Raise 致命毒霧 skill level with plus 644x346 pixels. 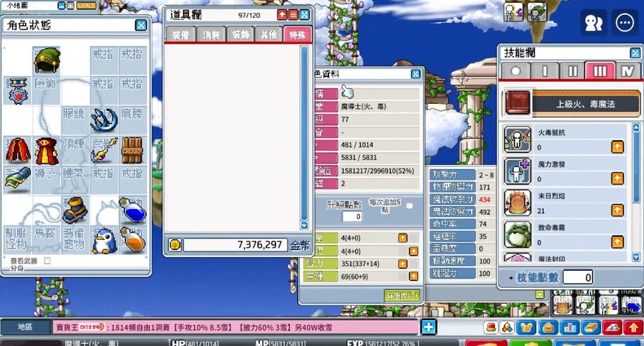(x=618, y=242)
